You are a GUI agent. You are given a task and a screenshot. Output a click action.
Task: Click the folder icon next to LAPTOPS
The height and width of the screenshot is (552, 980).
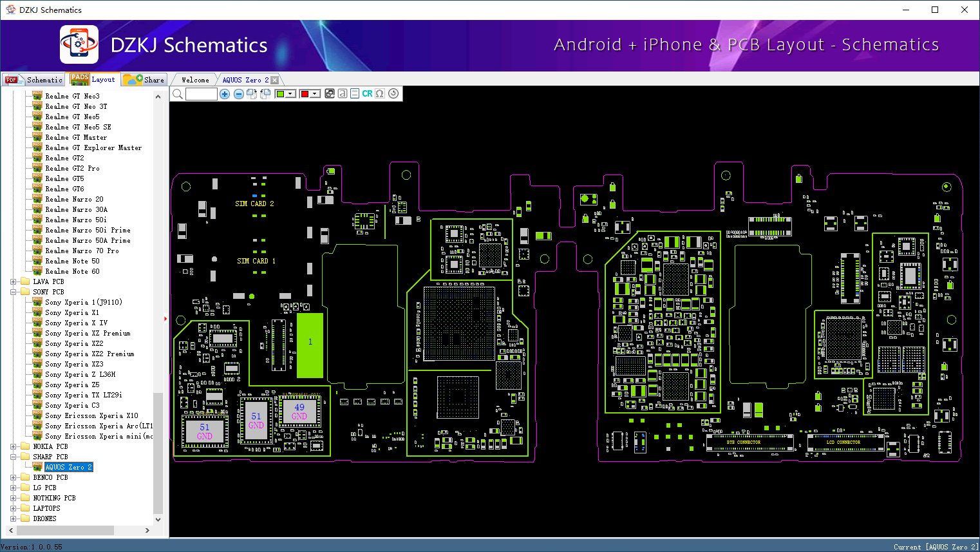click(x=25, y=508)
